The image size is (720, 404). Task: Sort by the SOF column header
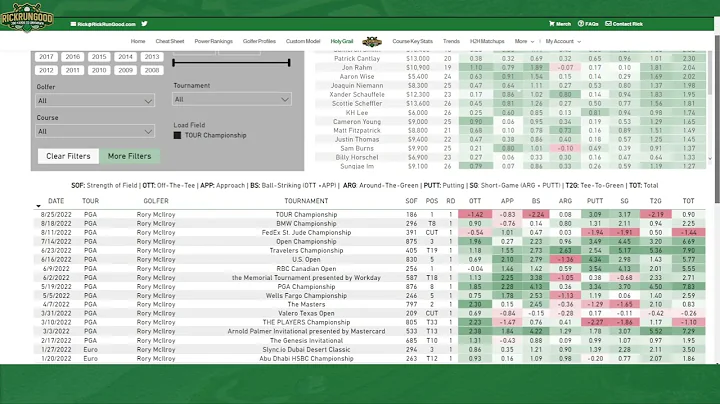pos(411,201)
